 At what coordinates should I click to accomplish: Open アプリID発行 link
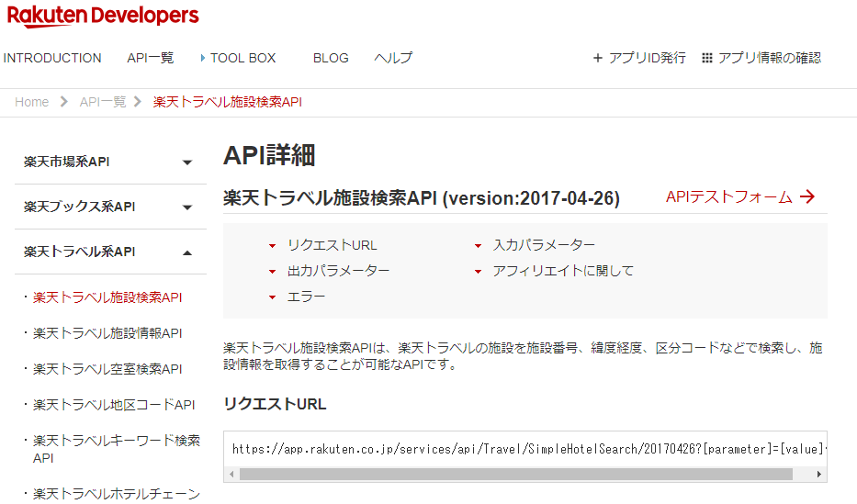tap(648, 58)
